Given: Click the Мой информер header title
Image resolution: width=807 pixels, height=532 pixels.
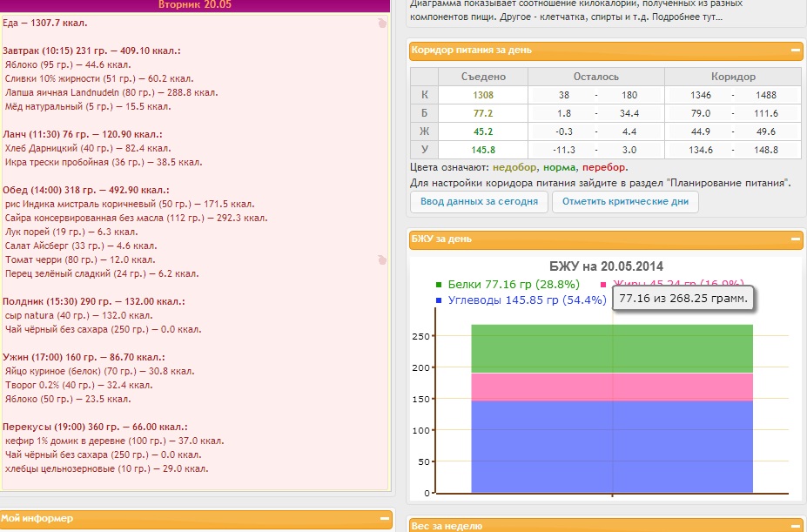Looking at the screenshot, I should [37, 519].
